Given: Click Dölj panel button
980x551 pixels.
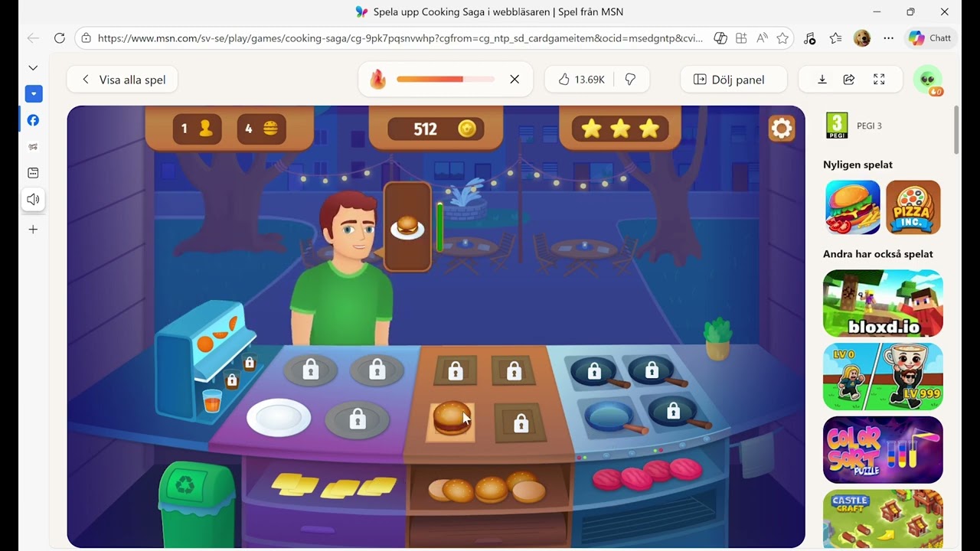Looking at the screenshot, I should 733,80.
